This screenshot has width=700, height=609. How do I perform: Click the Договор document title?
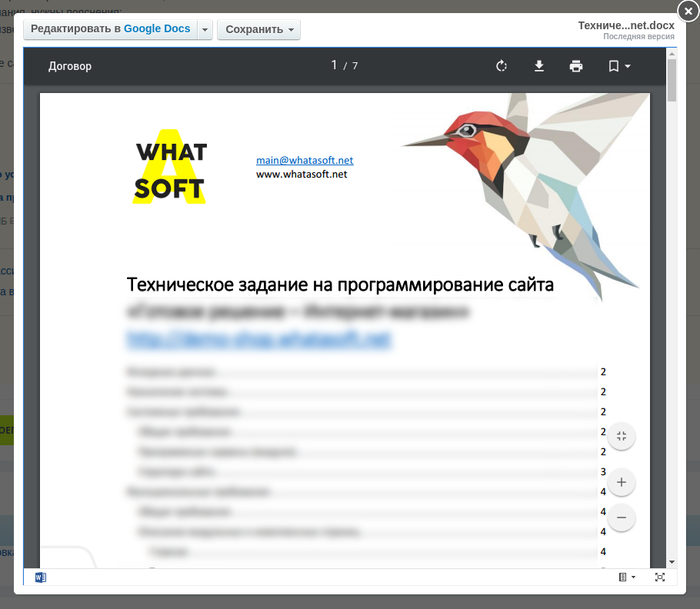pyautogui.click(x=70, y=66)
